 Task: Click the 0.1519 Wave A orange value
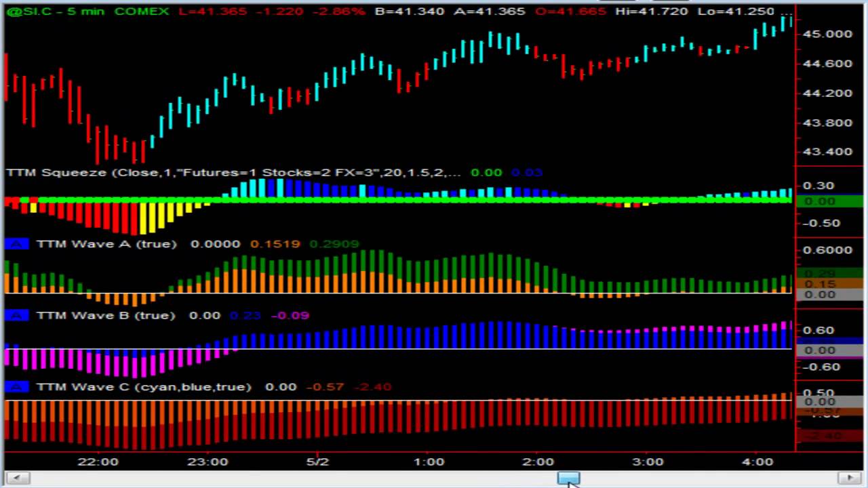coord(275,243)
